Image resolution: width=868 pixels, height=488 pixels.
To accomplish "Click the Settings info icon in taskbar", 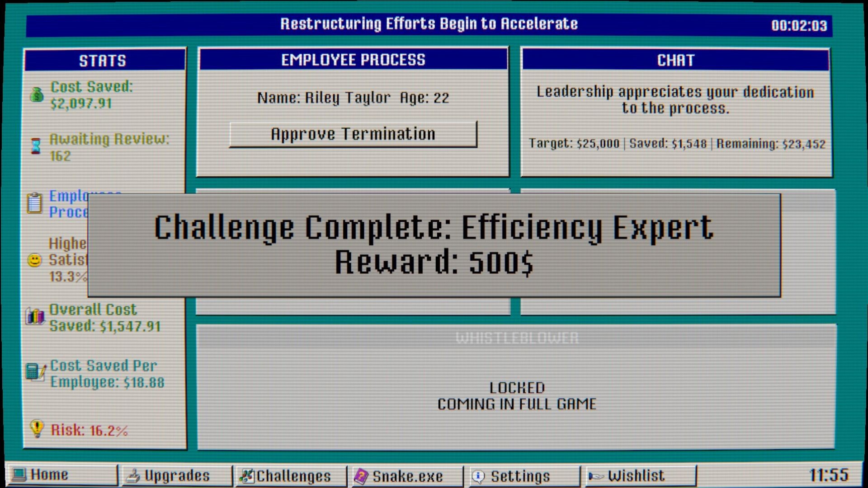I will tap(478, 476).
